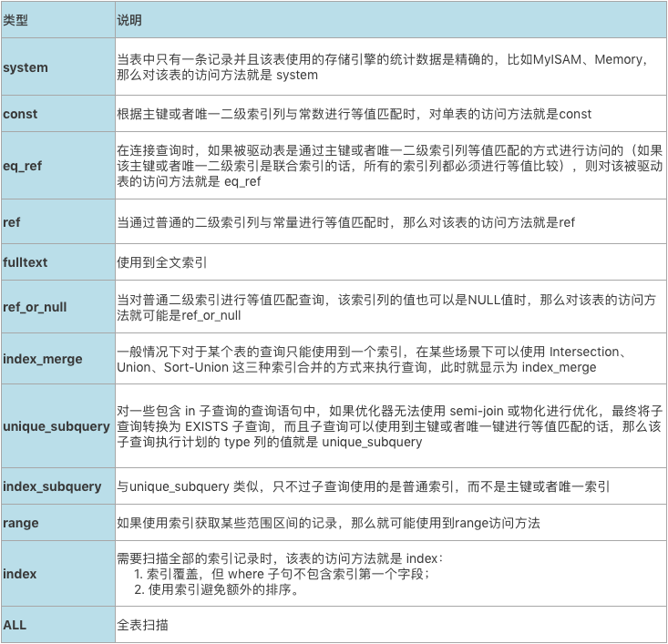The height and width of the screenshot is (644, 668).
Task: Click the unique_subquery description mentioning semi-join
Action: point(390,426)
